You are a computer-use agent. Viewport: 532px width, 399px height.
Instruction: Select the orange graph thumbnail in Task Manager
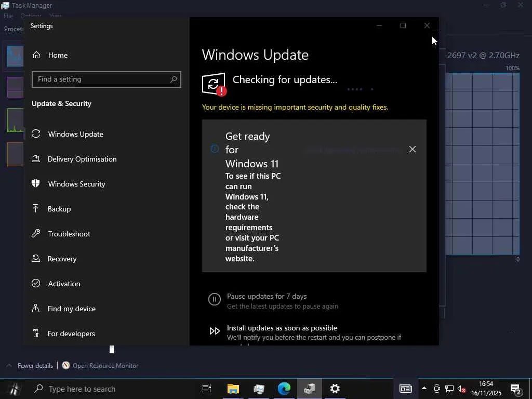click(15, 154)
